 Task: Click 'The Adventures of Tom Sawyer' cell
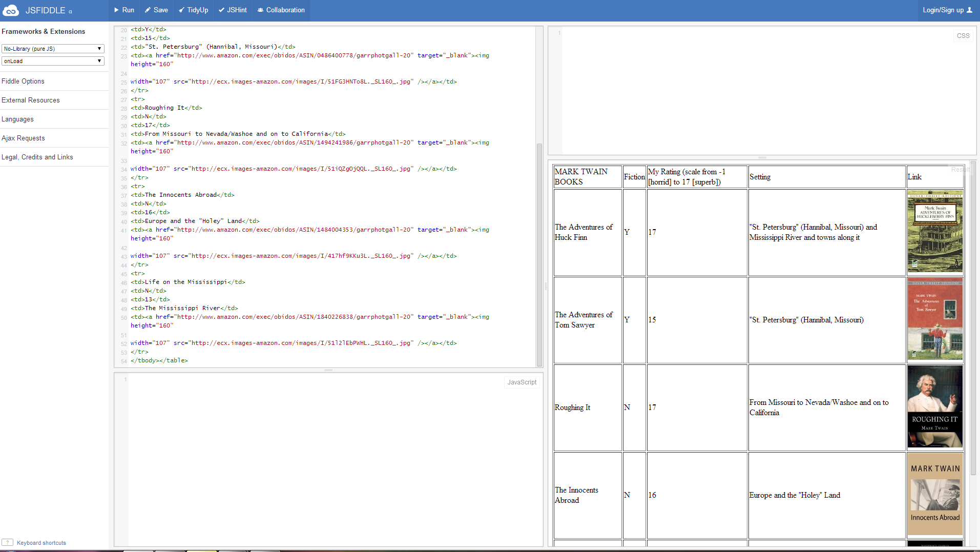(x=588, y=320)
